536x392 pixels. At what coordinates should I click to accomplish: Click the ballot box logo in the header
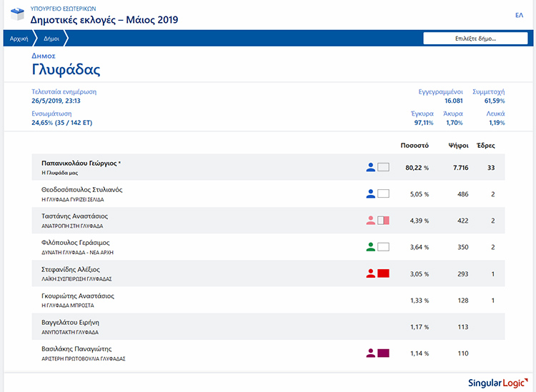[x=15, y=15]
